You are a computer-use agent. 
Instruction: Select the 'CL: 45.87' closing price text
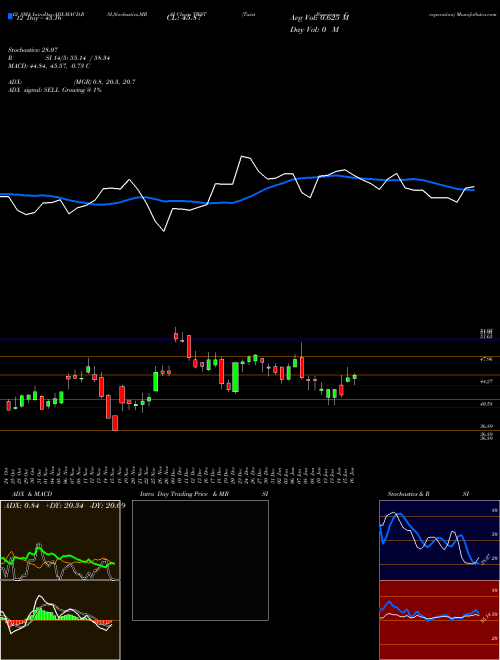[x=184, y=18]
